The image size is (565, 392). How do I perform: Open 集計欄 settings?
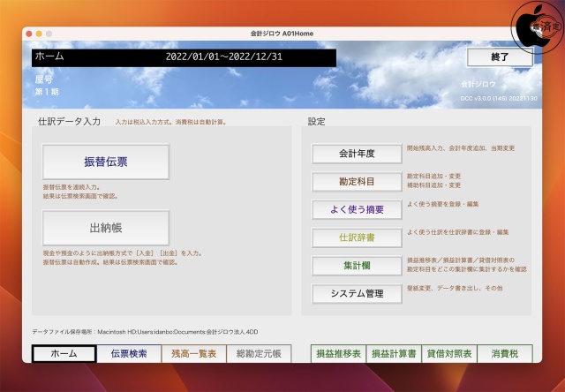pos(357,266)
